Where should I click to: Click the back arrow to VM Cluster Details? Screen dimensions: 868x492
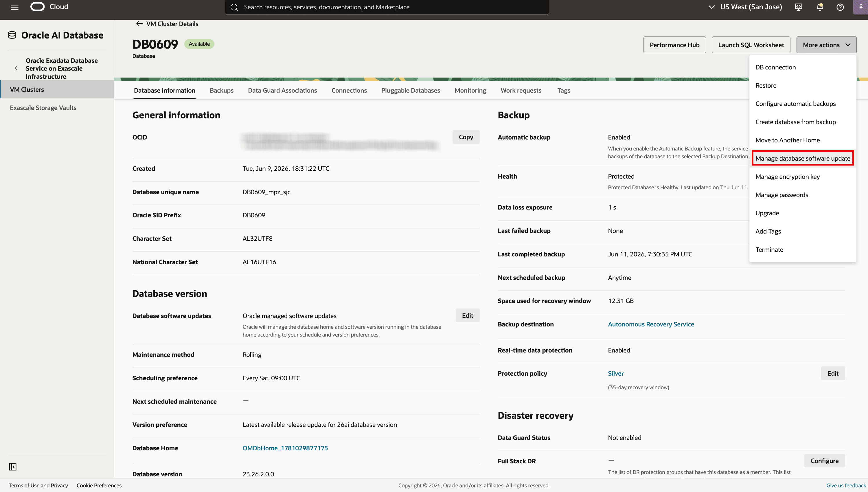(x=139, y=24)
